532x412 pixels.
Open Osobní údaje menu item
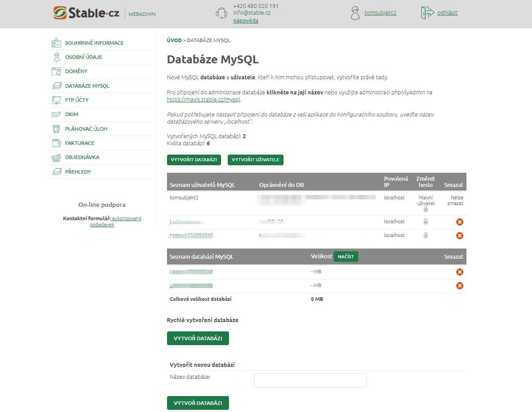point(84,57)
